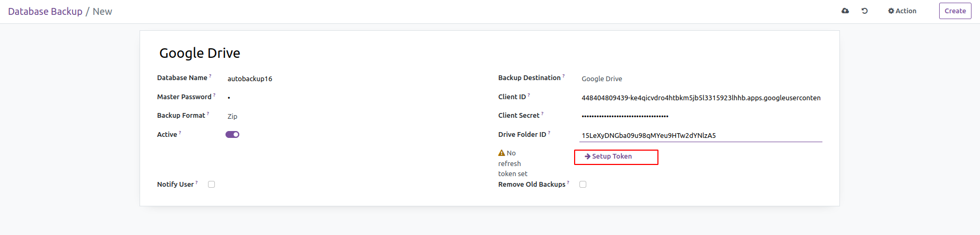Click the help mark next to Drive Folder ID
The height and width of the screenshot is (235, 980).
click(x=549, y=133)
